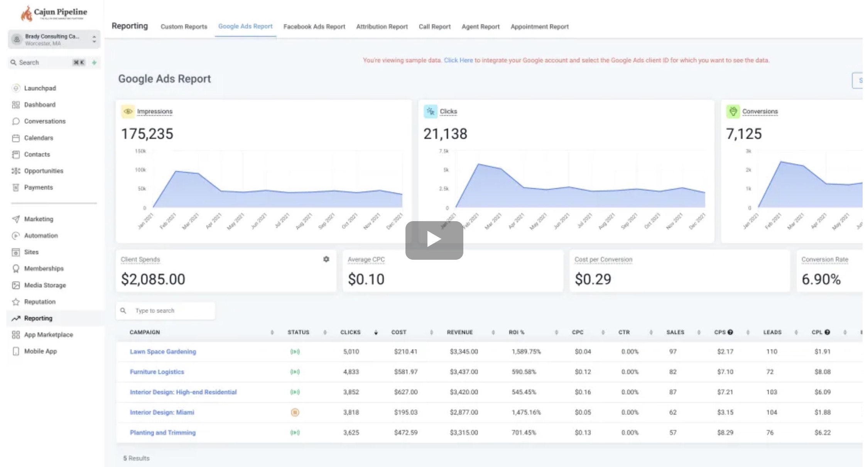Open the Mobile App phone icon

(x=16, y=352)
